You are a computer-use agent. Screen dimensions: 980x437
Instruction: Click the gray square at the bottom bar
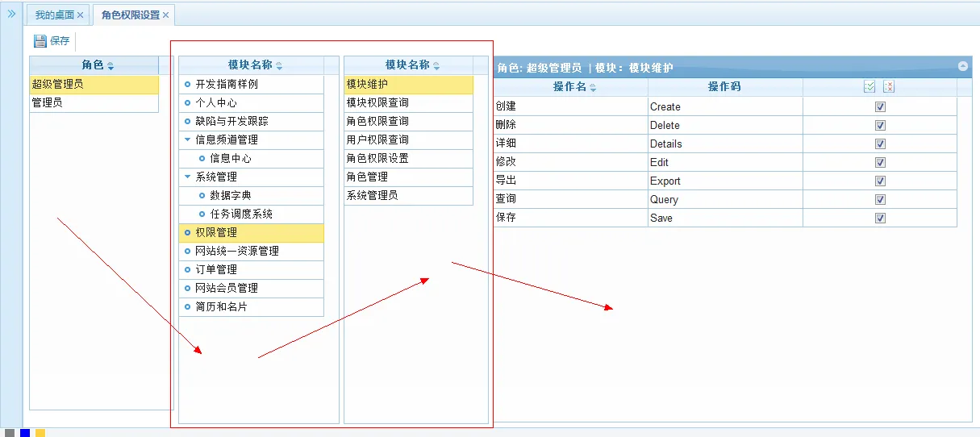point(10,433)
